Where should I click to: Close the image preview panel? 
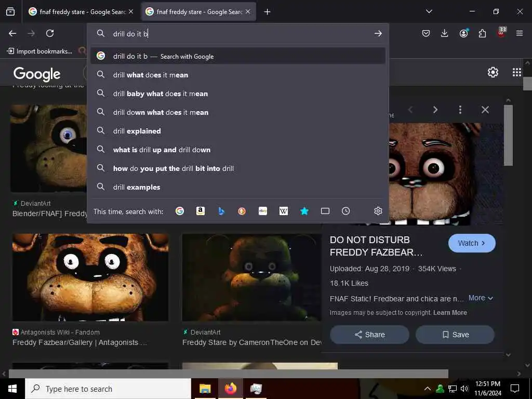pyautogui.click(x=485, y=110)
